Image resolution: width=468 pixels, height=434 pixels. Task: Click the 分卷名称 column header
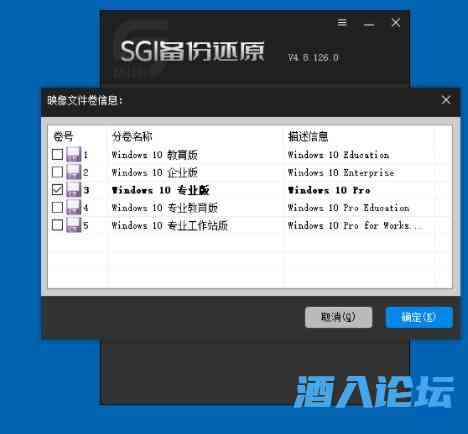coord(132,136)
